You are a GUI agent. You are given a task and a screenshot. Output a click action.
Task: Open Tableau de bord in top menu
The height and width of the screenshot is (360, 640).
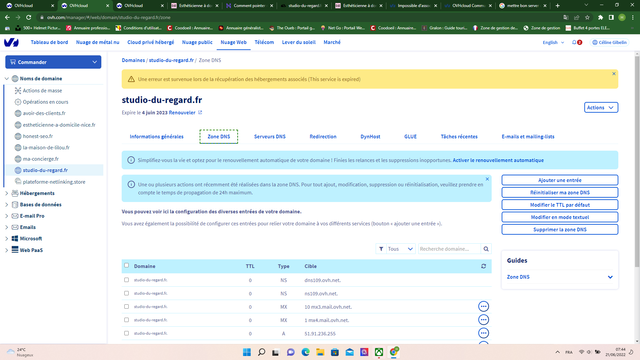pos(49,42)
